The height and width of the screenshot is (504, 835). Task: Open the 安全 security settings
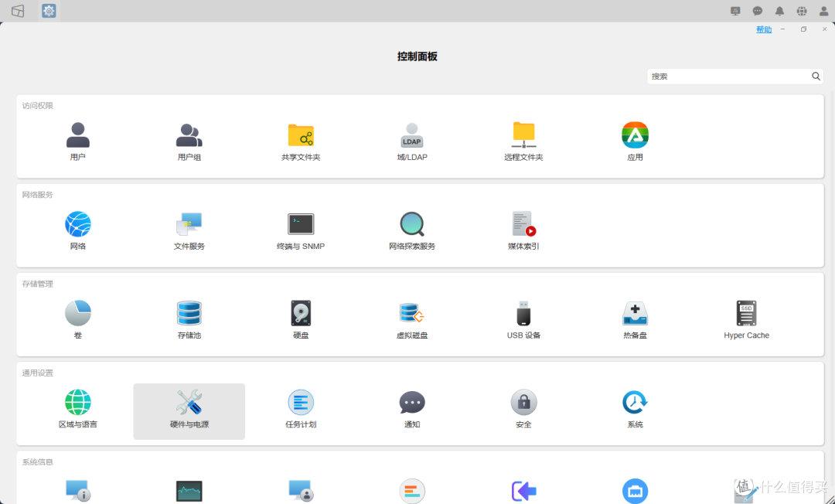pyautogui.click(x=523, y=409)
